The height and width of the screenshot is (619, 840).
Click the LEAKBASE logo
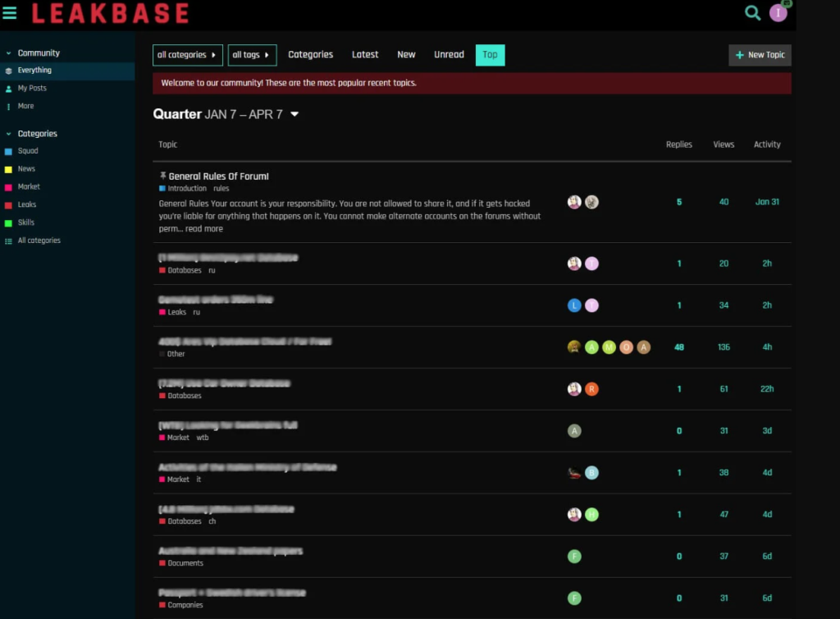click(111, 13)
